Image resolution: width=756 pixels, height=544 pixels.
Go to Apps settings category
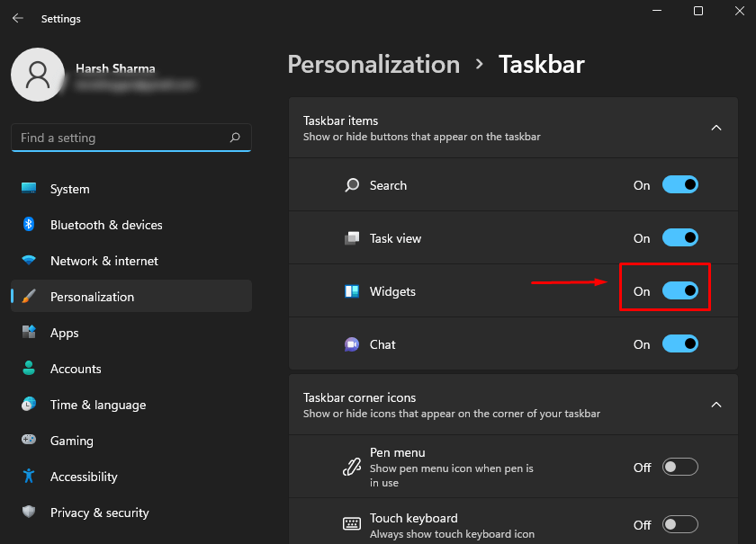point(64,333)
